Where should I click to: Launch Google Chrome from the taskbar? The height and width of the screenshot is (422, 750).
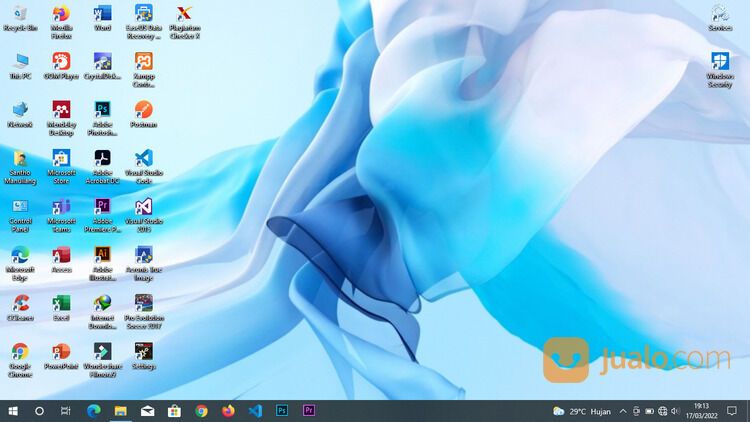201,411
